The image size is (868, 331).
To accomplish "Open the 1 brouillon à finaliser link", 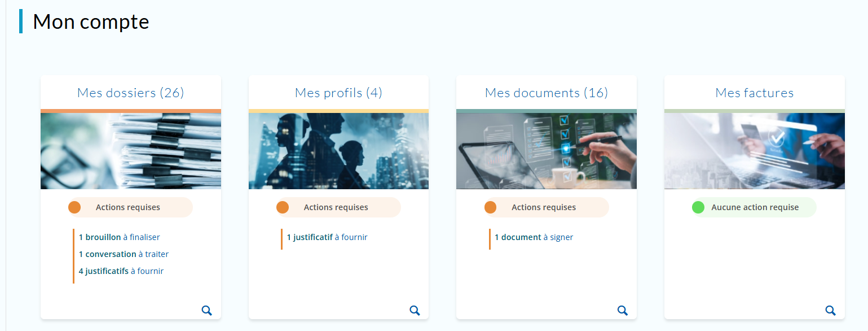I will 120,237.
